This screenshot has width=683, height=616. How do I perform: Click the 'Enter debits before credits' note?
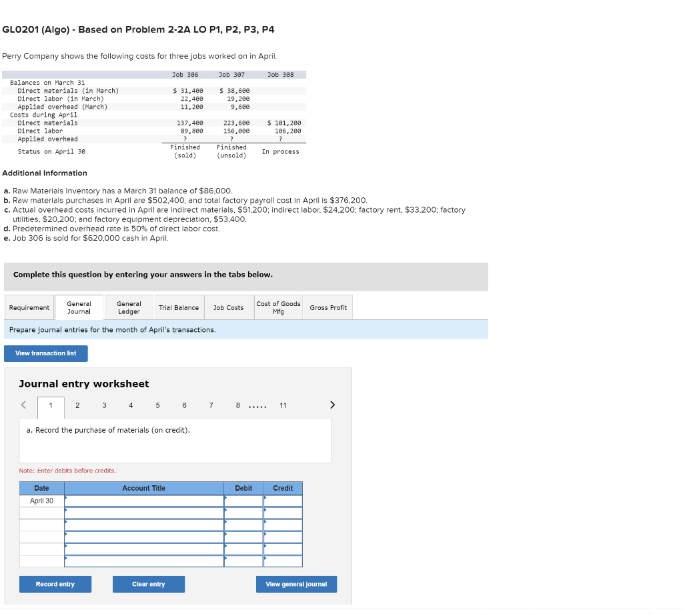(x=67, y=471)
